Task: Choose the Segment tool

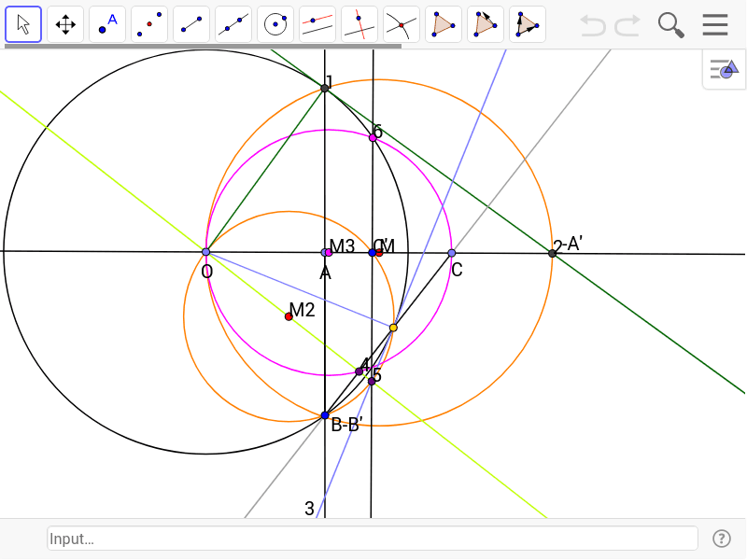Action: click(191, 23)
